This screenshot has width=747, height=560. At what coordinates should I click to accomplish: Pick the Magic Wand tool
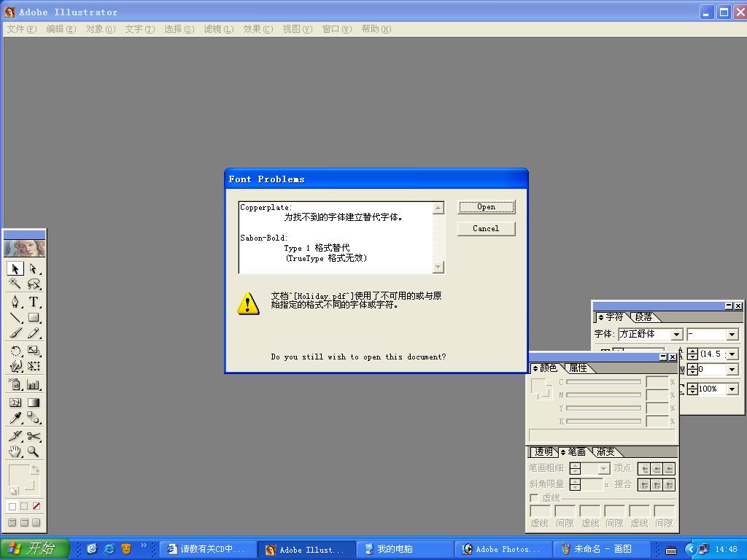pyautogui.click(x=15, y=284)
